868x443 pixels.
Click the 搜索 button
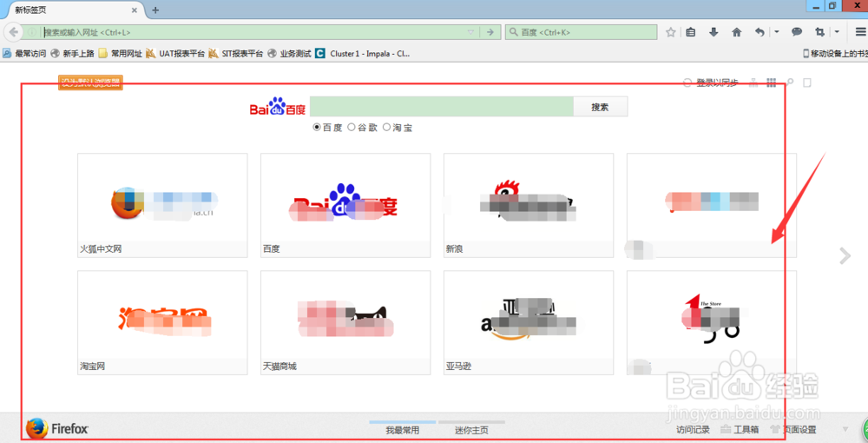coord(600,107)
